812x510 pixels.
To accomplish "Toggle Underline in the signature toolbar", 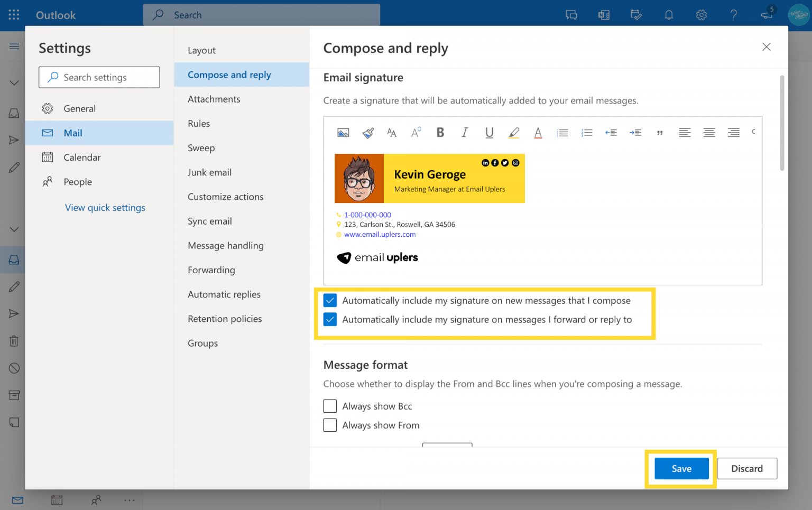I will click(489, 133).
